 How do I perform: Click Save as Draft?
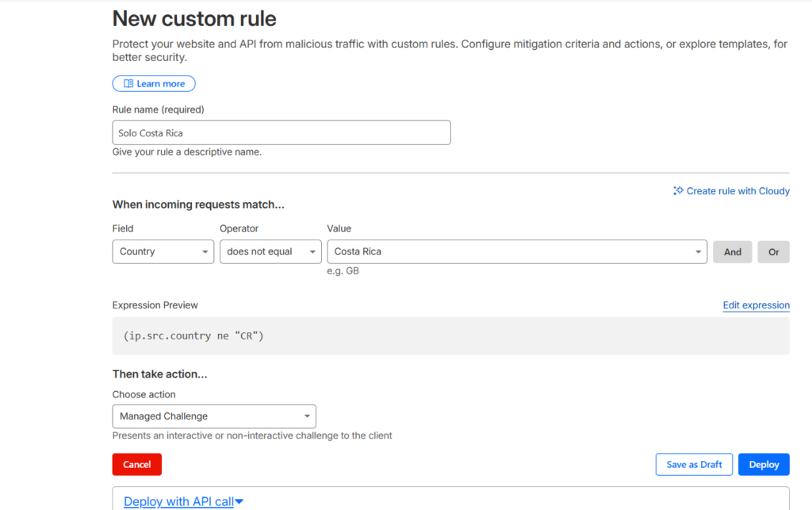pyautogui.click(x=694, y=464)
